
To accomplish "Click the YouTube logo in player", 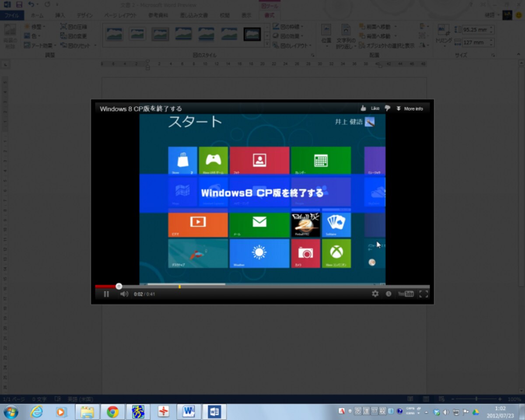I will click(x=406, y=294).
